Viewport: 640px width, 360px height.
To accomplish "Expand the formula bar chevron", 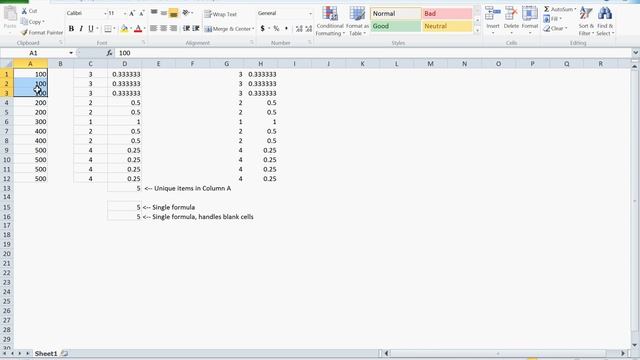I will pos(635,53).
